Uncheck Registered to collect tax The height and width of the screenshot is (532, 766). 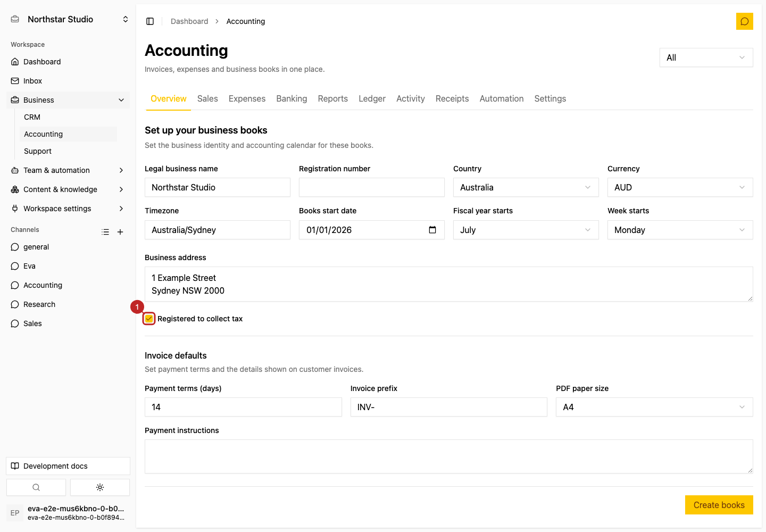pos(149,319)
